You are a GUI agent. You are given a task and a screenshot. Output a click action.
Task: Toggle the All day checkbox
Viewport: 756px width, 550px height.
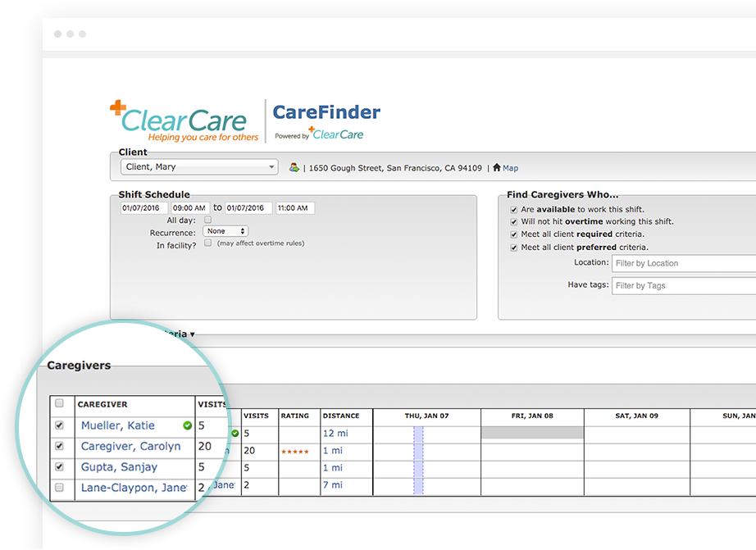[207, 220]
